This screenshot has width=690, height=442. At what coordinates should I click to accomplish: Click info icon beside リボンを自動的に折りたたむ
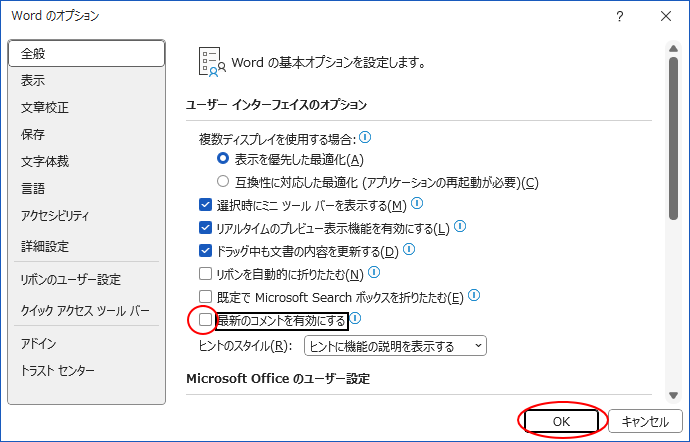(374, 272)
